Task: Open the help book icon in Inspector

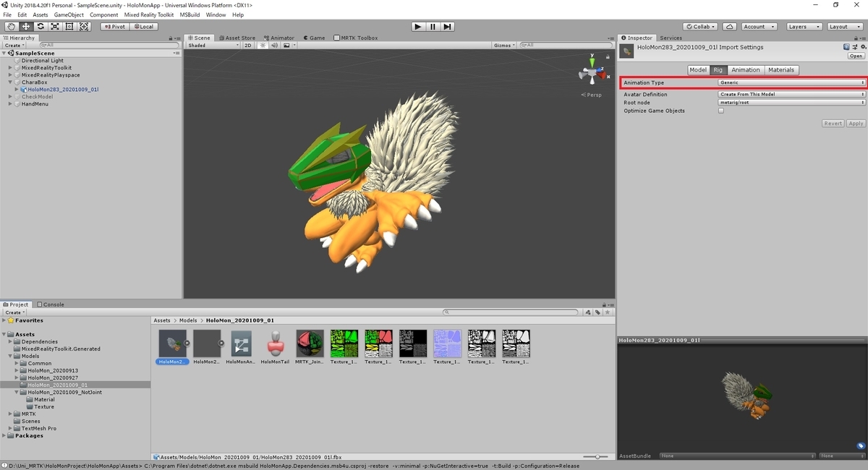Action: coord(847,47)
